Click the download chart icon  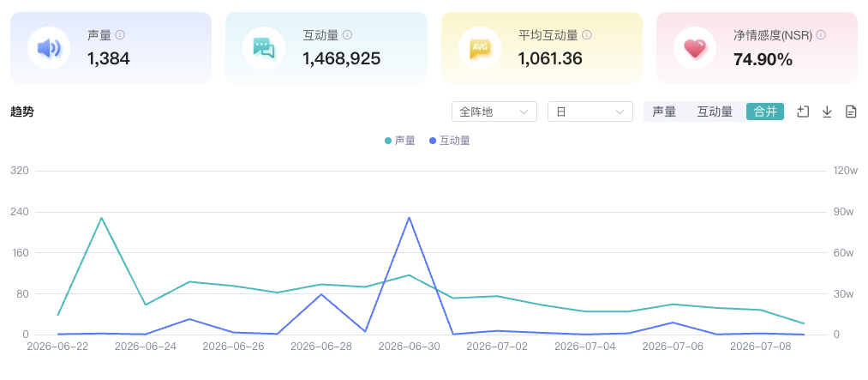(x=827, y=112)
